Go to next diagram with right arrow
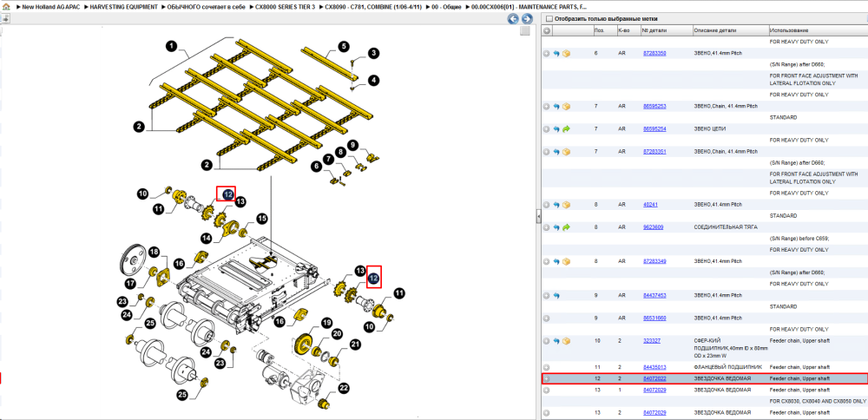This screenshot has height=420, width=868. 527,19
